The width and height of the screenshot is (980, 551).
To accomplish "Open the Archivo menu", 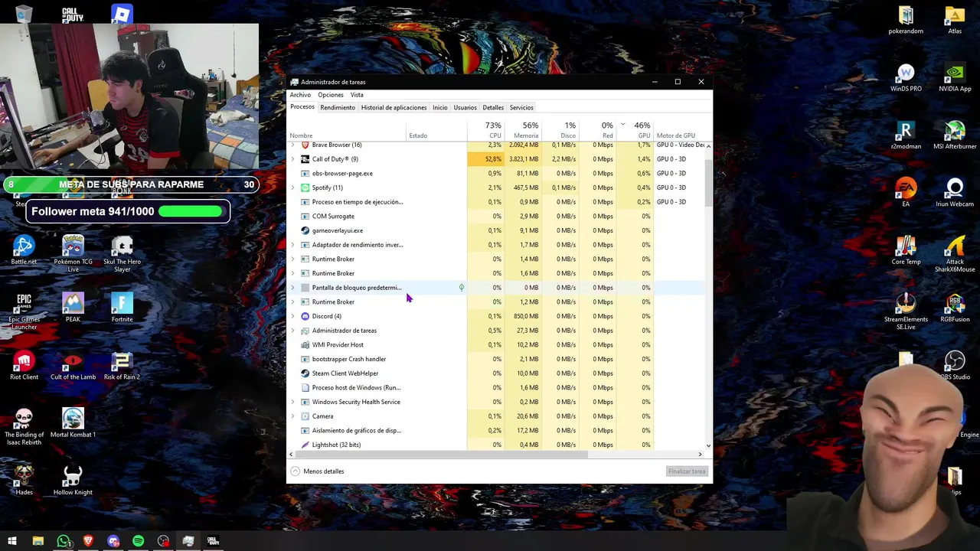I will (300, 95).
